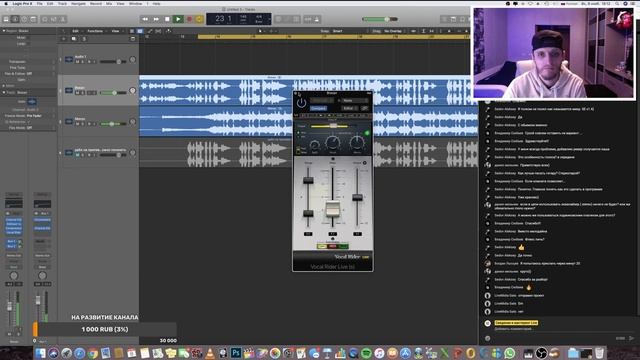The width and height of the screenshot is (640, 360).
Task: Toggle the yellow Cycle button
Action: pos(199,19)
